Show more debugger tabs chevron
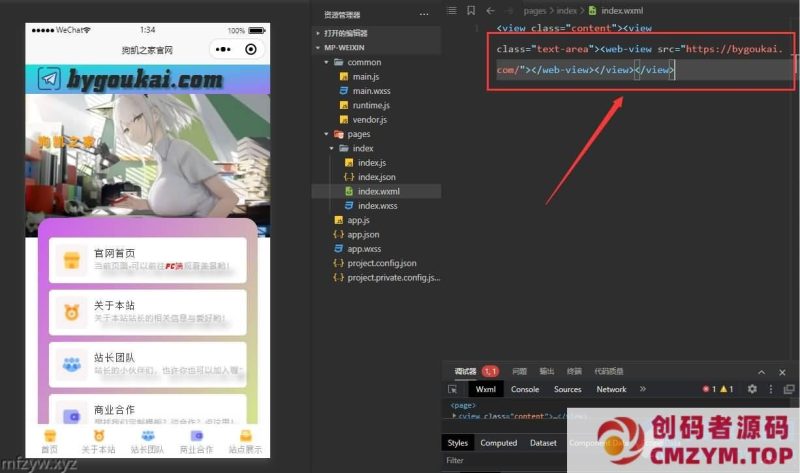Image resolution: width=800 pixels, height=473 pixels. tap(643, 389)
